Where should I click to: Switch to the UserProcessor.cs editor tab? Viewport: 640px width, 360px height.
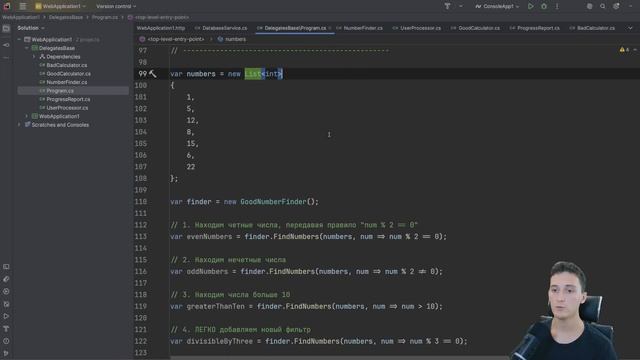click(x=416, y=28)
